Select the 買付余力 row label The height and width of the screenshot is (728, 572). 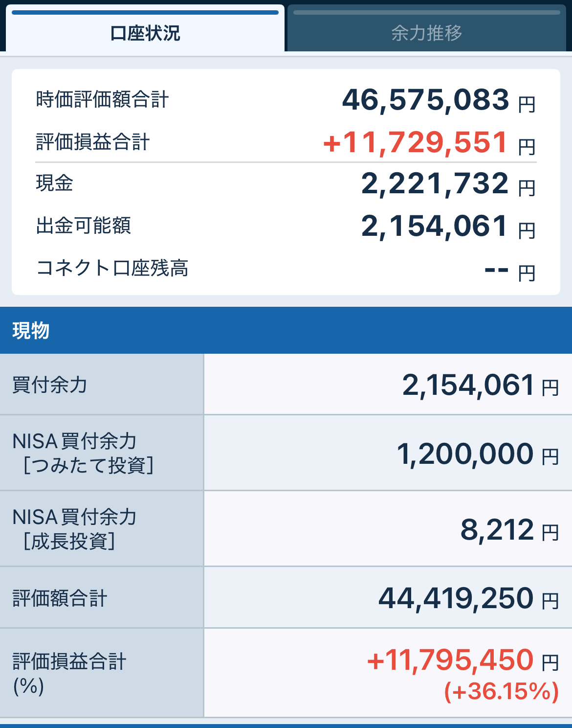[50, 385]
